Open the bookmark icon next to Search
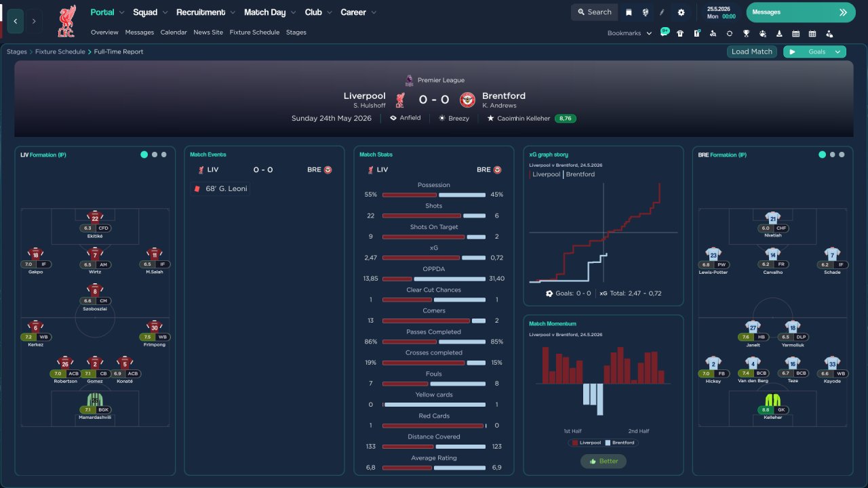868x488 pixels. coord(629,12)
